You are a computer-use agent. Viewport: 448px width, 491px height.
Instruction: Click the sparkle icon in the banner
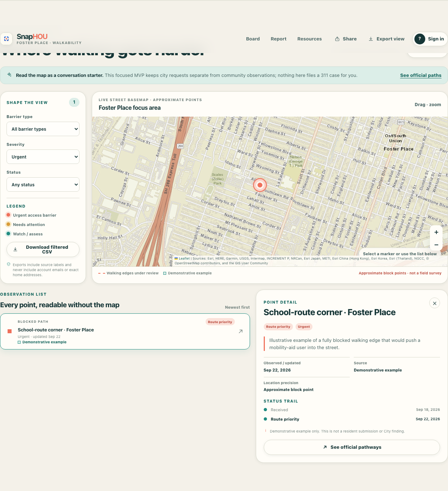pyautogui.click(x=9, y=75)
